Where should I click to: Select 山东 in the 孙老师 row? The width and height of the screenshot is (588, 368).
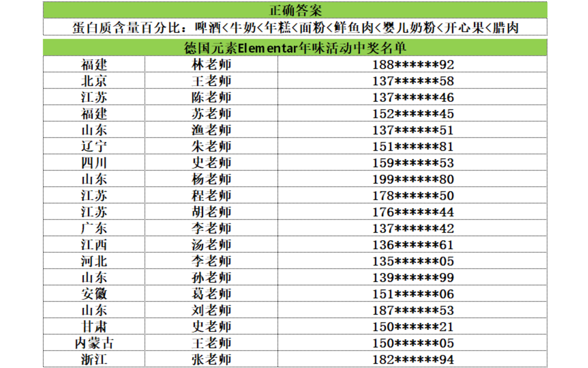(94, 278)
